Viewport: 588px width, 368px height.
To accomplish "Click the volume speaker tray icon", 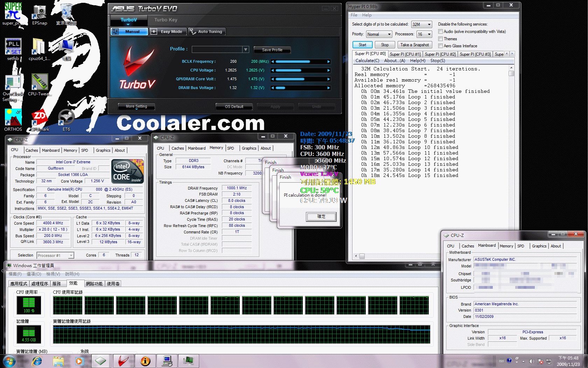I will pyautogui.click(x=532, y=361).
